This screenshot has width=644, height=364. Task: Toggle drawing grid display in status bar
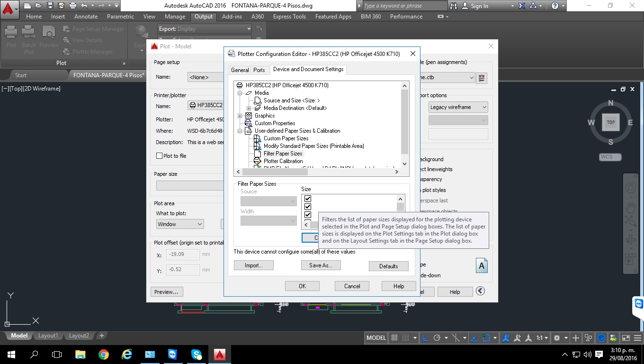[394, 338]
